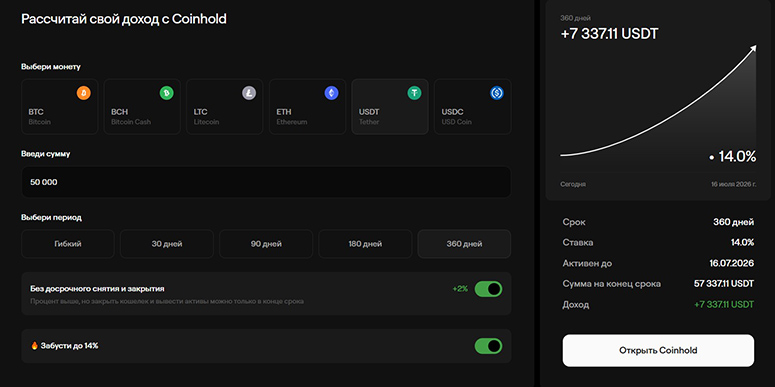Choose the 90 дней period

[266, 244]
